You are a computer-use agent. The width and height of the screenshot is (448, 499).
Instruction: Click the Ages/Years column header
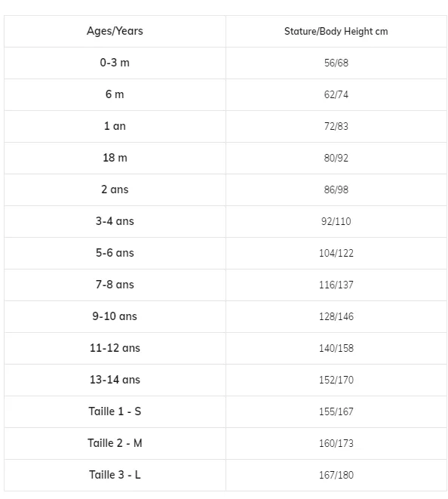tap(115, 31)
